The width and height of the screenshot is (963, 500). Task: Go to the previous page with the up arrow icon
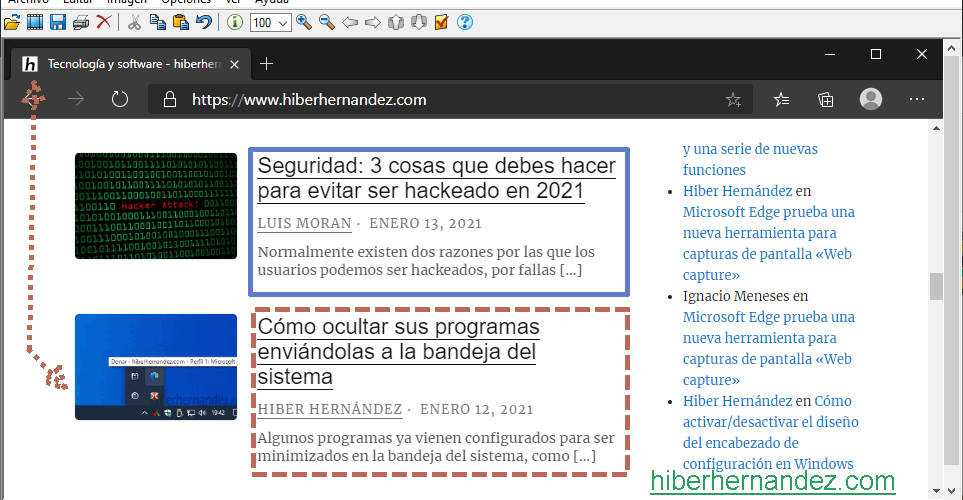point(396,23)
